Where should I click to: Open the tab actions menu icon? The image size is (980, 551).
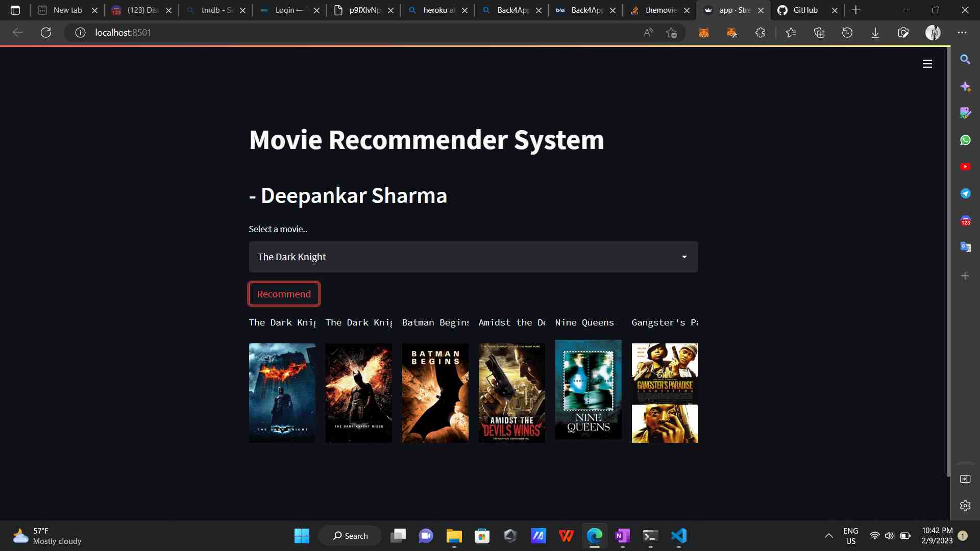coord(15,10)
